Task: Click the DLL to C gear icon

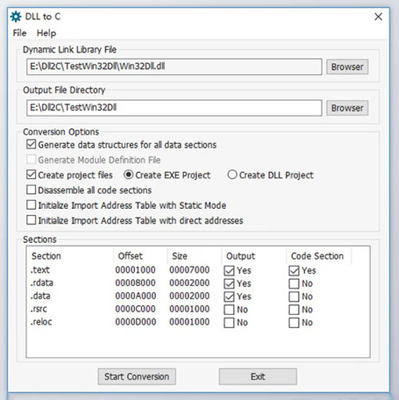Action: (x=16, y=17)
